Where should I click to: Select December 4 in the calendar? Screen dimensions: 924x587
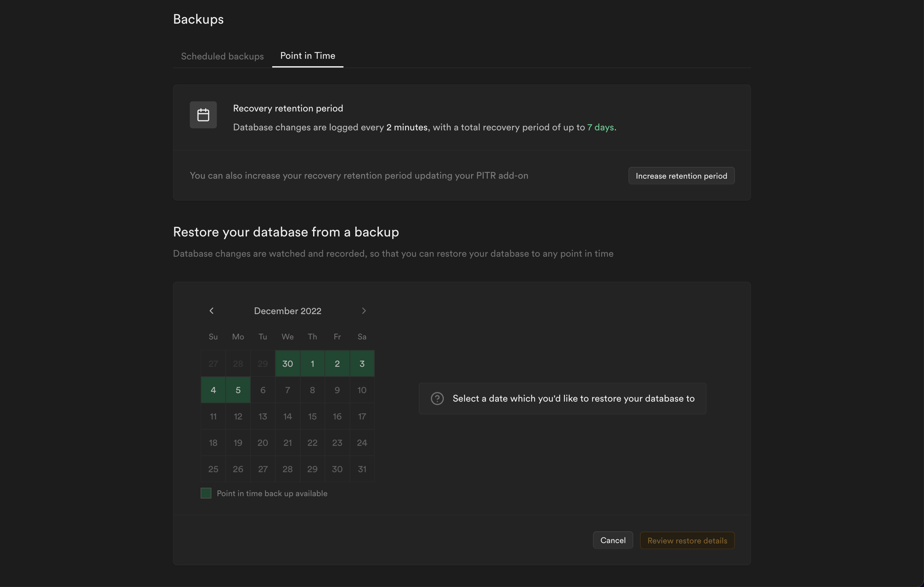[x=213, y=390]
